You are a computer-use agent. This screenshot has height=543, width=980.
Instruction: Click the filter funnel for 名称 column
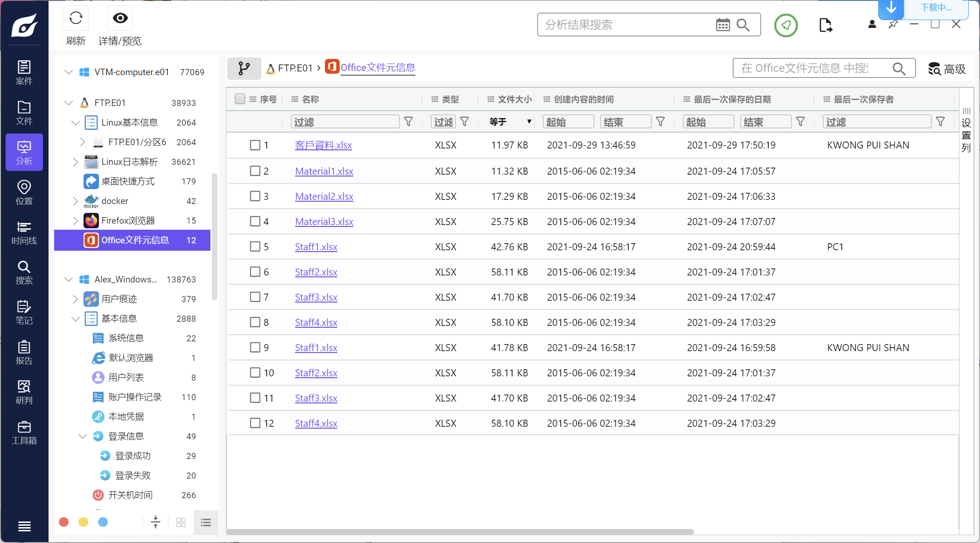408,122
